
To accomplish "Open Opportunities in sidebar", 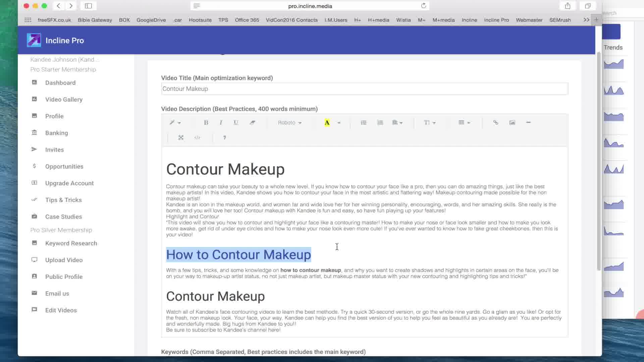I will tap(64, 167).
